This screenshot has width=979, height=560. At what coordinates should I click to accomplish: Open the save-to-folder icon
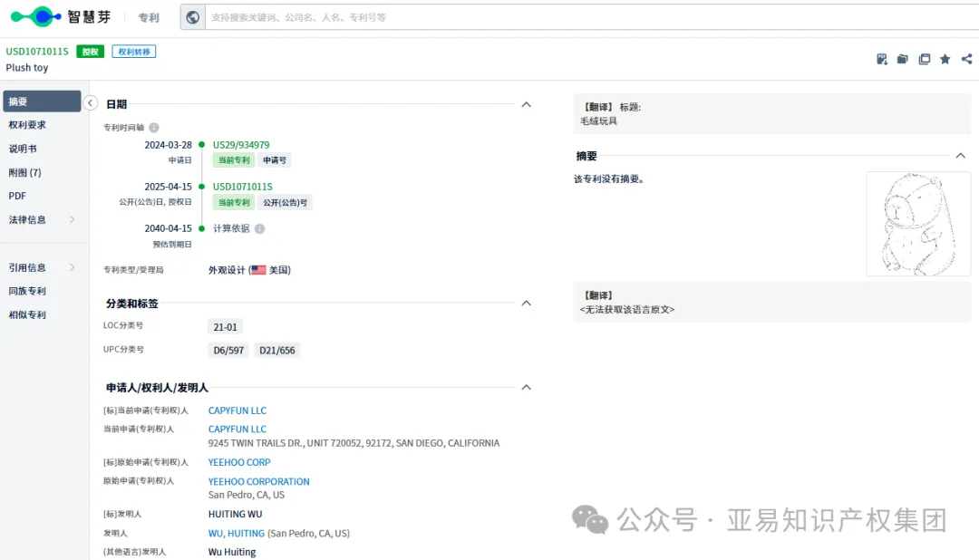(x=903, y=59)
